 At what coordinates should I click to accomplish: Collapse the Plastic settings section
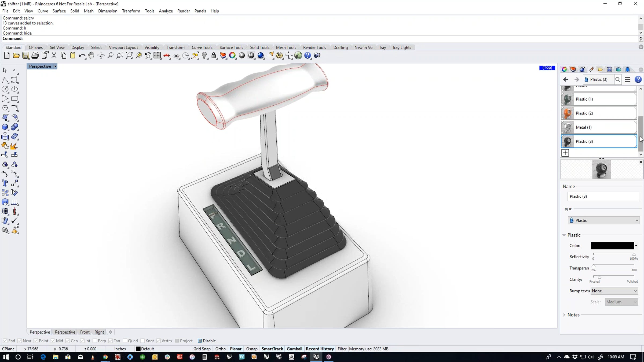(x=564, y=235)
